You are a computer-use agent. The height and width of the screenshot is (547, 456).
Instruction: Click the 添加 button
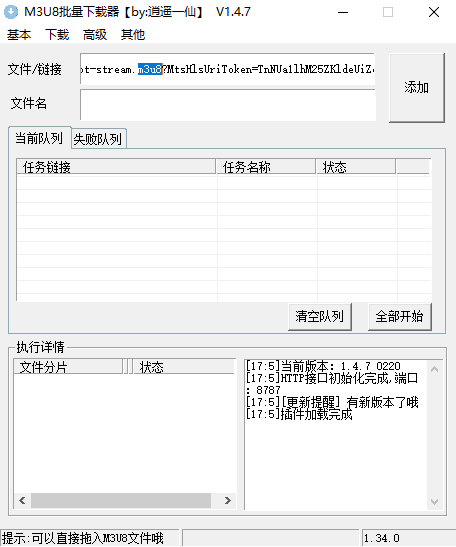point(417,88)
